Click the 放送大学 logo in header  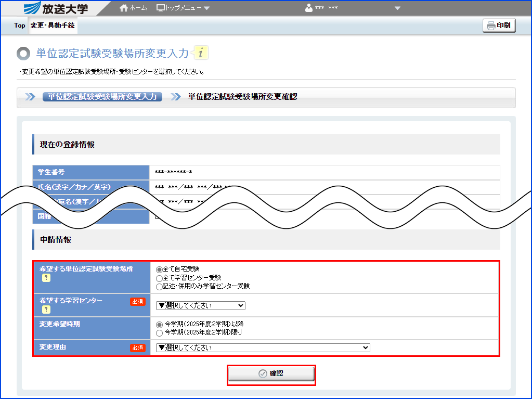point(56,8)
